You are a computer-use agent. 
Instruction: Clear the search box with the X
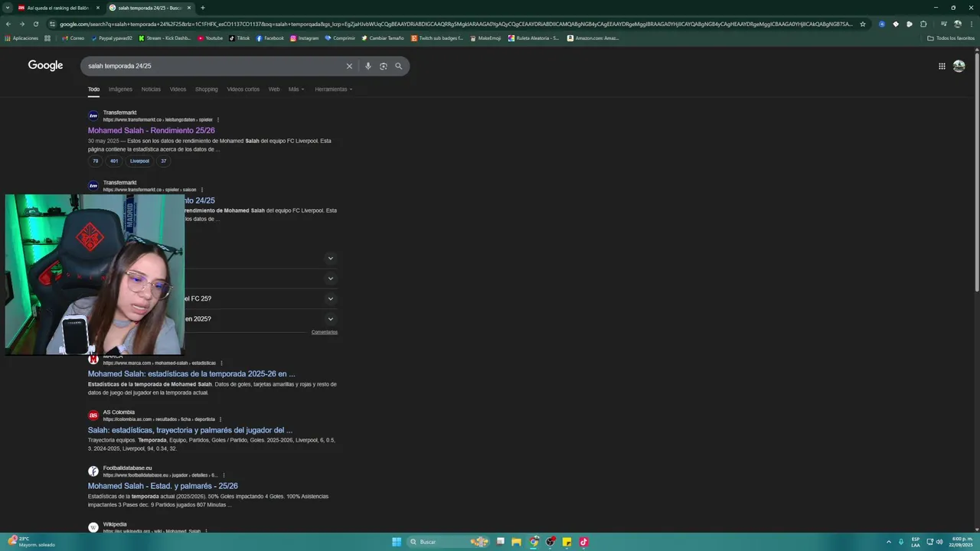coord(349,67)
